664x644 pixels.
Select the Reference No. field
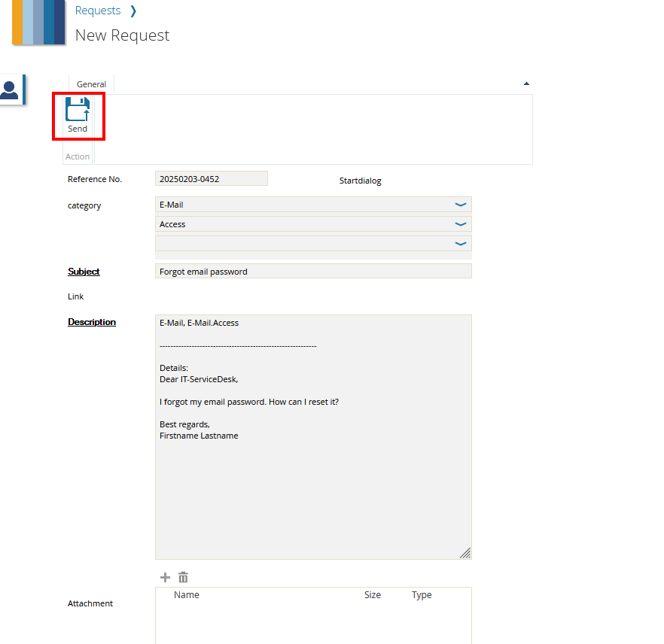[211, 178]
